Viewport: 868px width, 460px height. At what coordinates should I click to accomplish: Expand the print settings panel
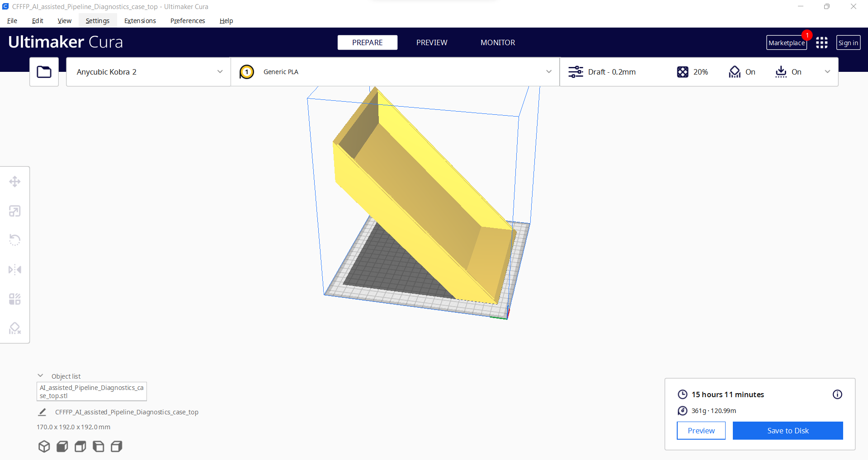(x=828, y=71)
